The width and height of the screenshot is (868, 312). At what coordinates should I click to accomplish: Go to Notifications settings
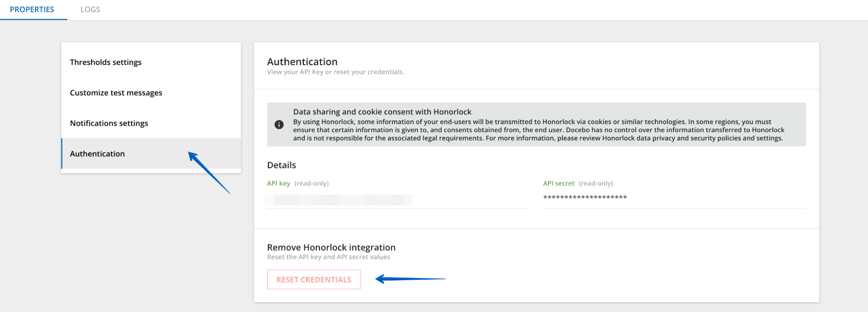tap(151, 123)
